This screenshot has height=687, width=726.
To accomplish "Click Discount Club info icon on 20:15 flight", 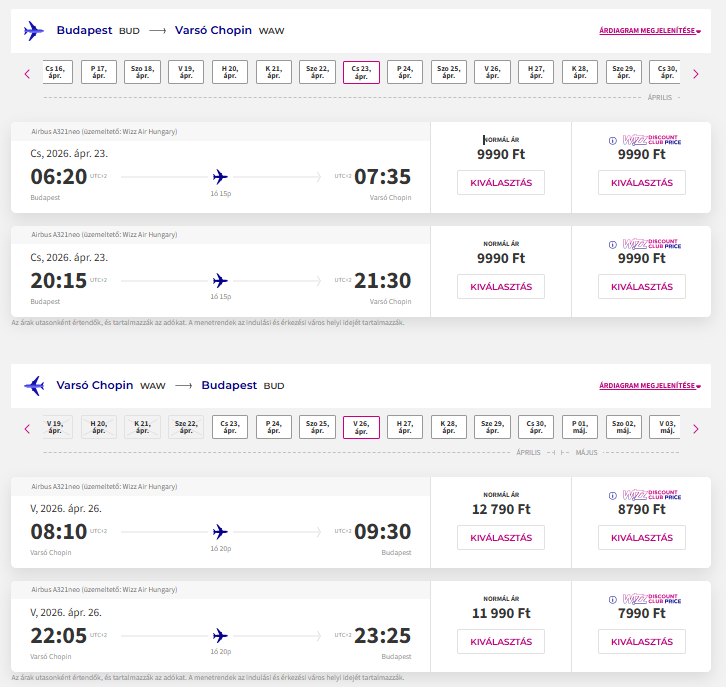I will click(612, 243).
